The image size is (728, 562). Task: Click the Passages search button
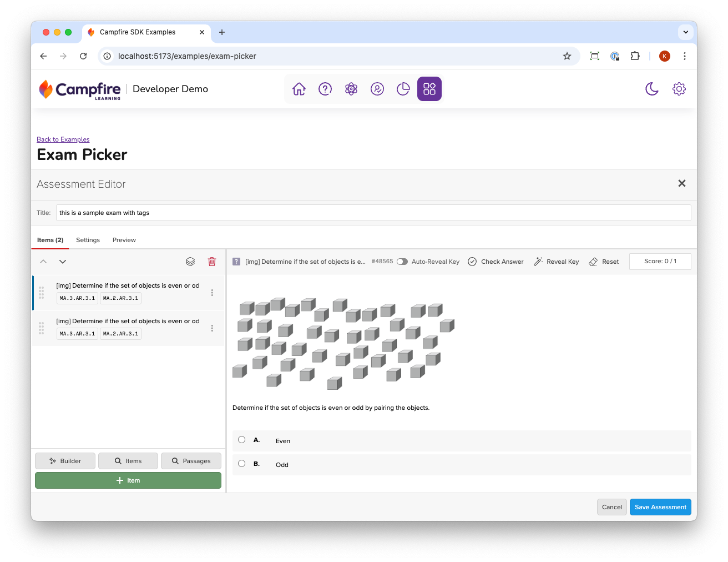tap(191, 461)
